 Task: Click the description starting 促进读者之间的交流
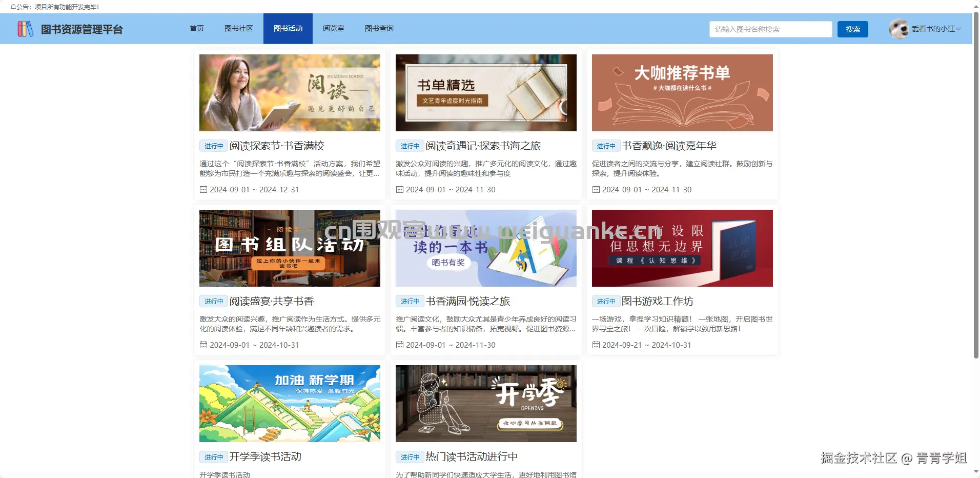click(x=682, y=169)
